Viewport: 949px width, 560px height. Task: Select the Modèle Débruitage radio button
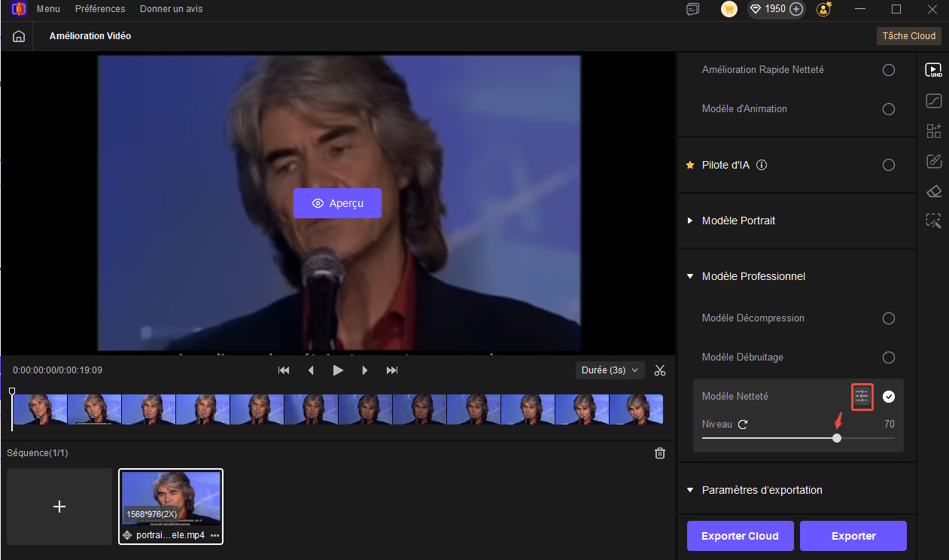click(x=889, y=358)
